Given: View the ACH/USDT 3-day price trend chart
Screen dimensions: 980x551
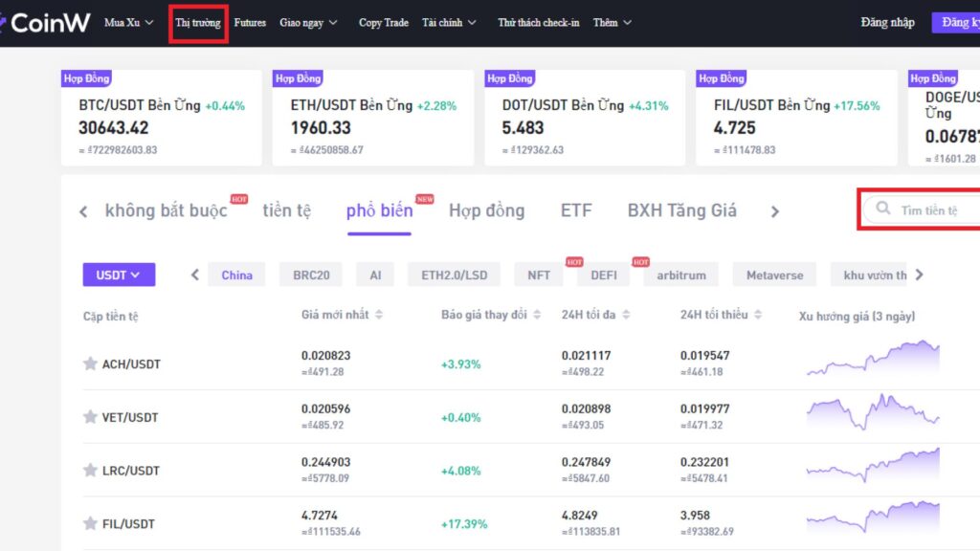Looking at the screenshot, I should (x=873, y=358).
